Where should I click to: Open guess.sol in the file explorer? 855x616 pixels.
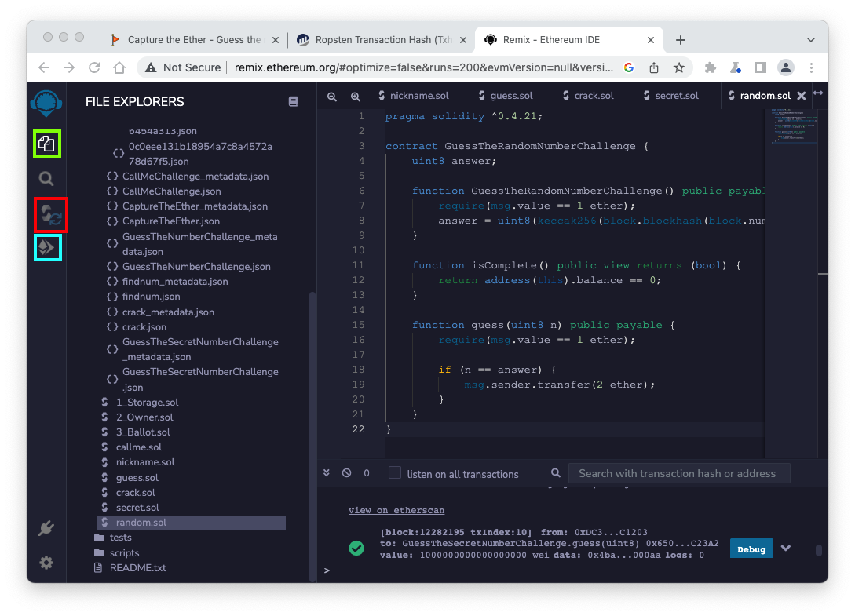point(137,477)
